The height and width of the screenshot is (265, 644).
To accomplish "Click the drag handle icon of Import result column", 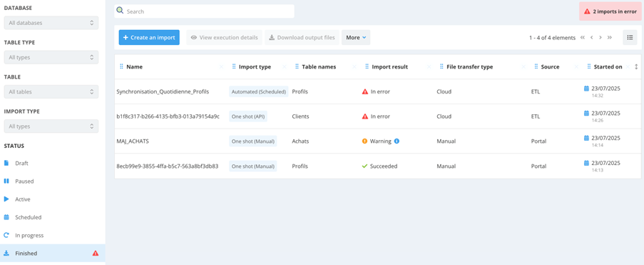I will [367, 66].
